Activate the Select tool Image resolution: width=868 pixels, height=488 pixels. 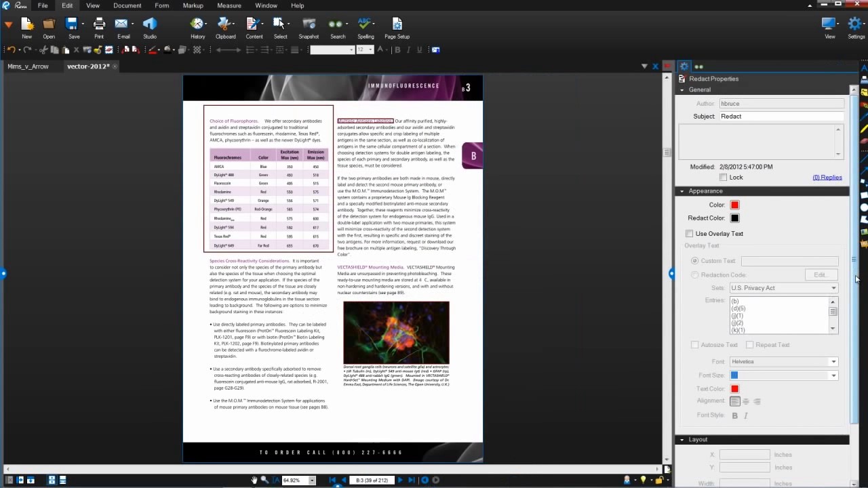pos(280,27)
